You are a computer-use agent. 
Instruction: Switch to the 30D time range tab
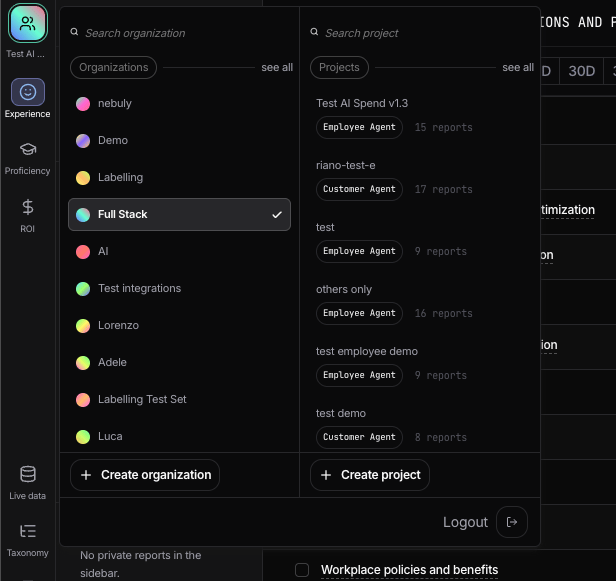(x=581, y=71)
